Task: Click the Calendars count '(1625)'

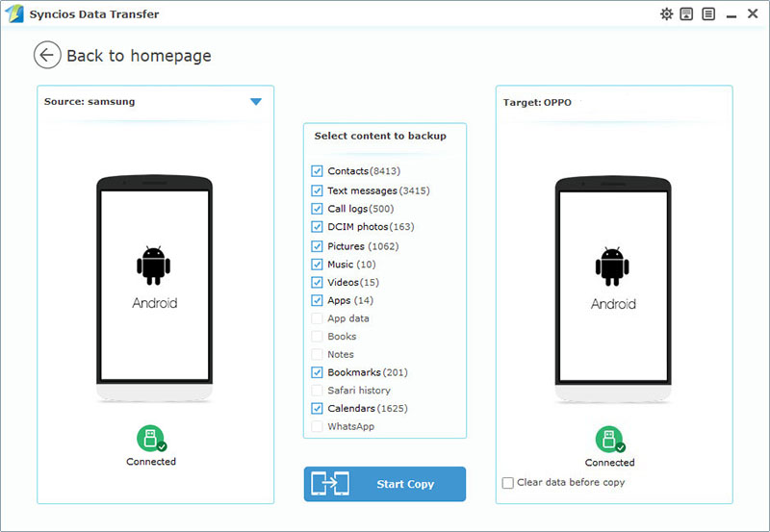Action: coord(393,408)
